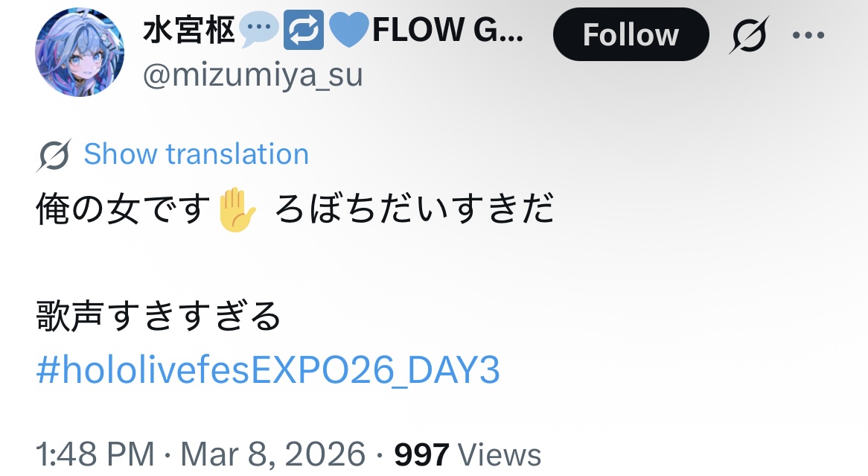Click the 歌声すきすぎる line

(x=159, y=315)
